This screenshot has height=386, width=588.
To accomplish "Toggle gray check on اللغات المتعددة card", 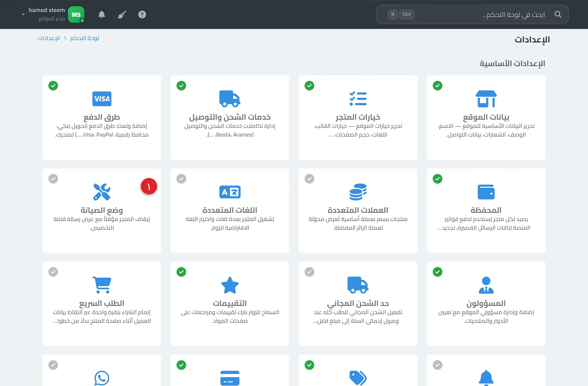I will point(181,179).
